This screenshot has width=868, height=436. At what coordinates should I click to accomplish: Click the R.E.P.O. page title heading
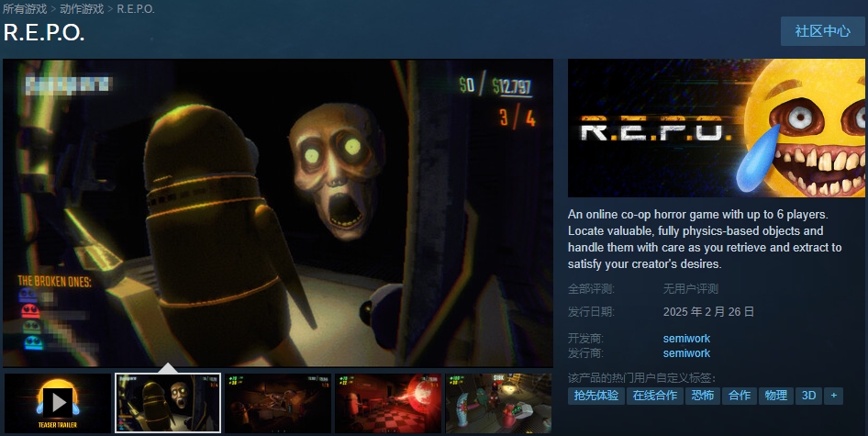[44, 33]
